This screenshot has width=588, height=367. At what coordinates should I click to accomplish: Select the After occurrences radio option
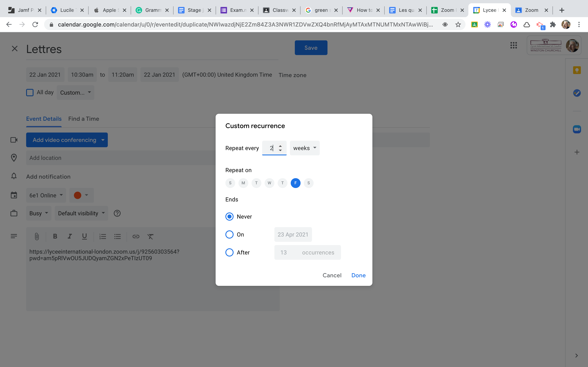point(229,252)
